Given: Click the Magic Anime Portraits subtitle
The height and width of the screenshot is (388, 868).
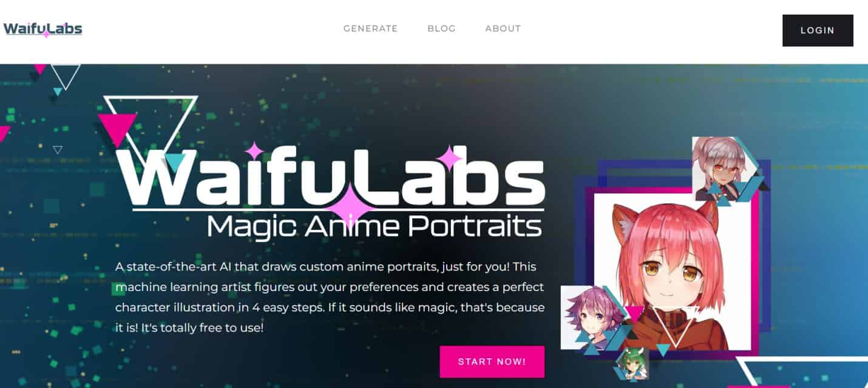Looking at the screenshot, I should 375,227.
